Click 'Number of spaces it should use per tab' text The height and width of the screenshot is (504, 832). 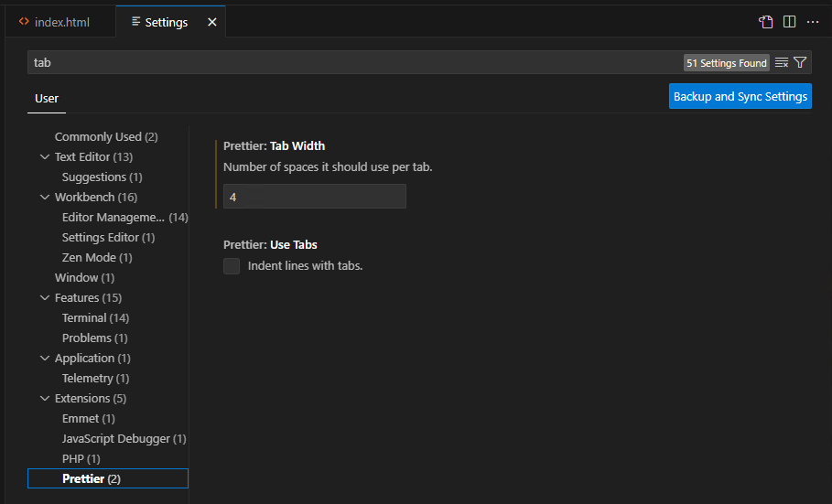tap(328, 167)
